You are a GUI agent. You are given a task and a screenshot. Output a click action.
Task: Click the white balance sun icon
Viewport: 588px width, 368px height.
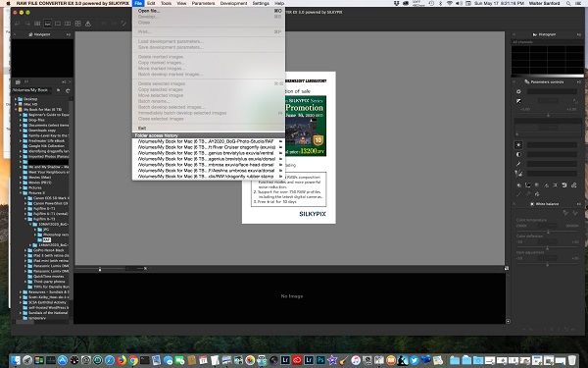pos(518,144)
